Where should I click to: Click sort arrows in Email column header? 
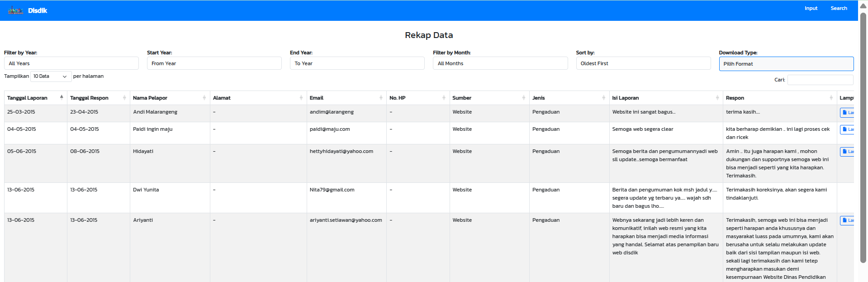(381, 98)
